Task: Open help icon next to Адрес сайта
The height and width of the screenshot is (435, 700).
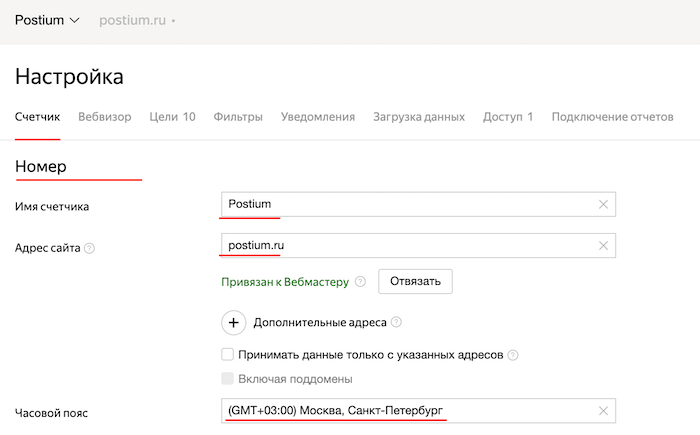Action: (x=90, y=247)
